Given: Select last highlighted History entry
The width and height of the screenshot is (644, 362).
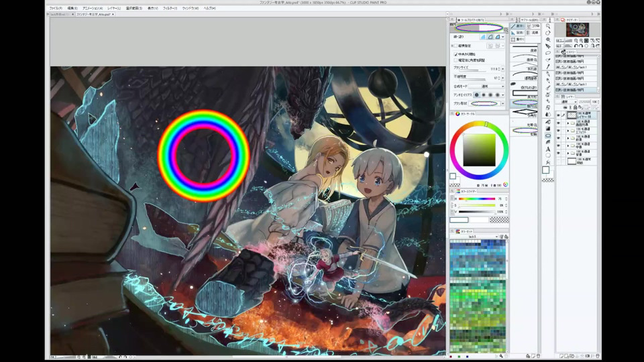Looking at the screenshot, I should click(577, 90).
